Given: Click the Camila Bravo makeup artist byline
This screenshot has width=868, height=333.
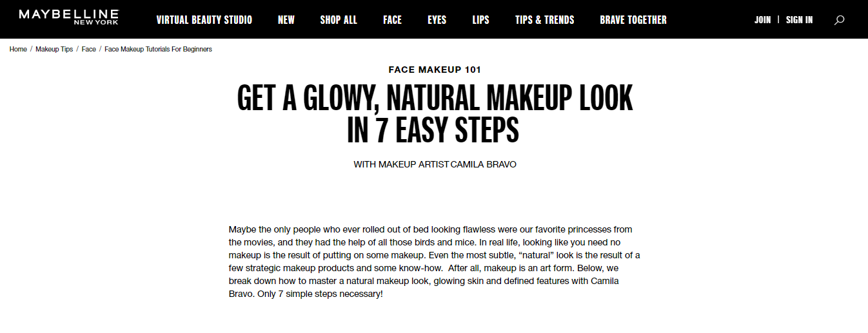Looking at the screenshot, I should 435,164.
